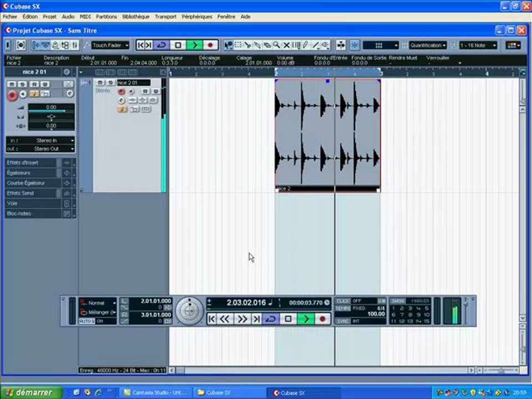This screenshot has height=399, width=532.
Task: Toggle Mute on track nice 2 01
Action: click(x=100, y=83)
